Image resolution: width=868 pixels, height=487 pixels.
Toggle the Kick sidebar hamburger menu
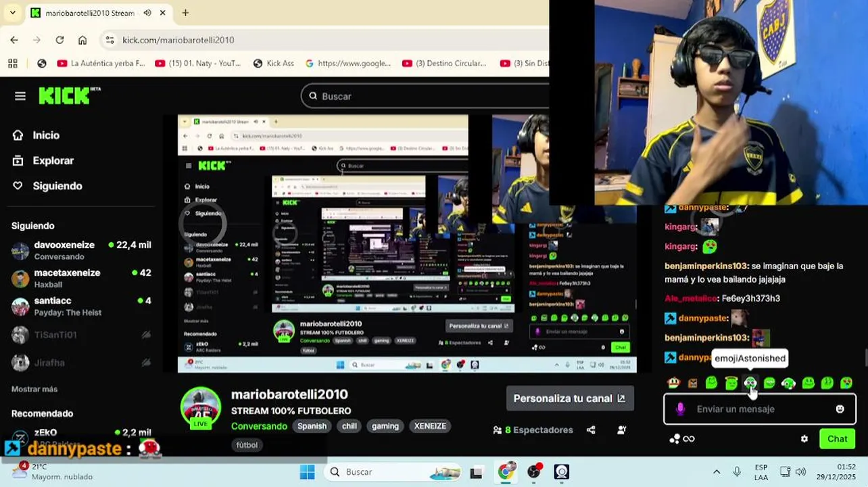(20, 96)
